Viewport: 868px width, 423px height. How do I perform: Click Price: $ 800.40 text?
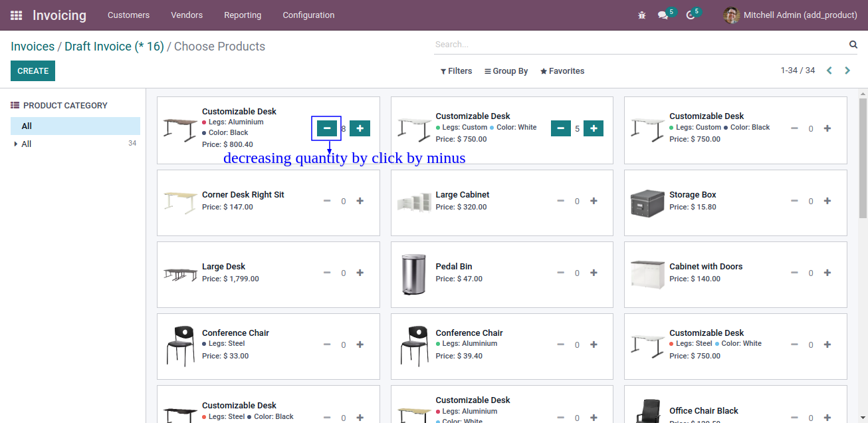227,144
